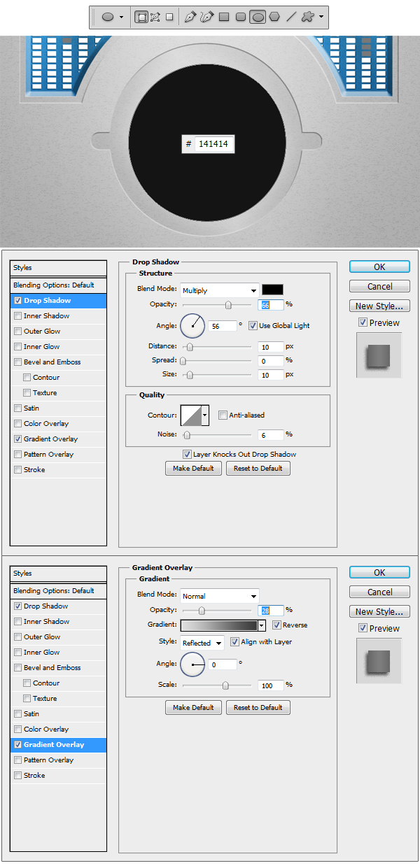This screenshot has width=420, height=868.
Task: Open the Multiply blend mode dropdown
Action: tap(220, 290)
